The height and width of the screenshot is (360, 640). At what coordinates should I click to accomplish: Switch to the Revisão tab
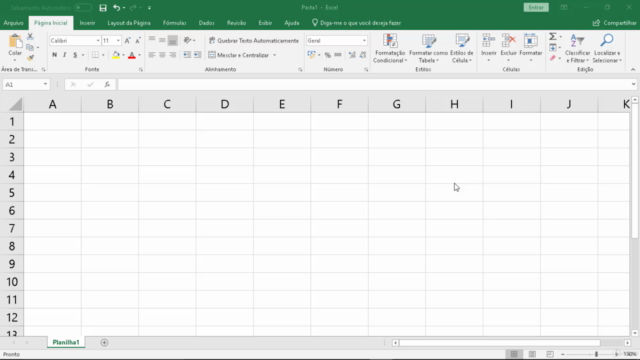[236, 23]
